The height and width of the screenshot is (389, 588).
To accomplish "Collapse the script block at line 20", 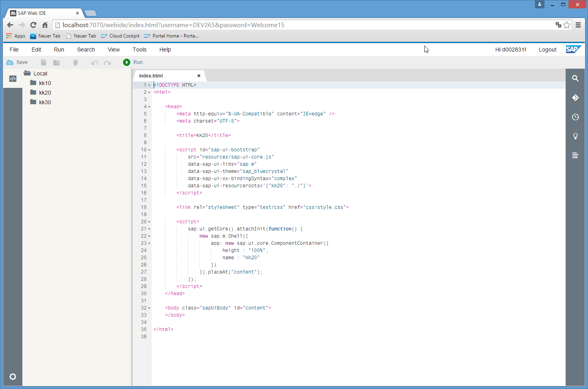I will tap(149, 222).
